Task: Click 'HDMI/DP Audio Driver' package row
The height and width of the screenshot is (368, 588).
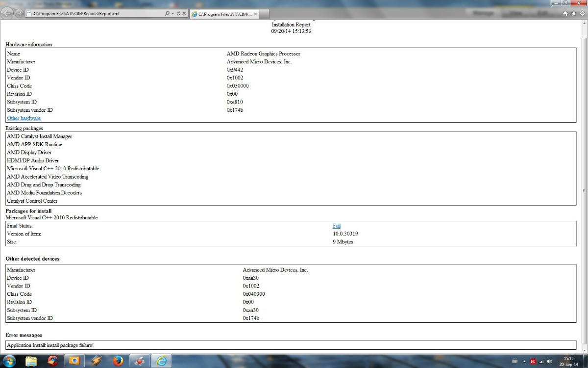Action: [33, 160]
